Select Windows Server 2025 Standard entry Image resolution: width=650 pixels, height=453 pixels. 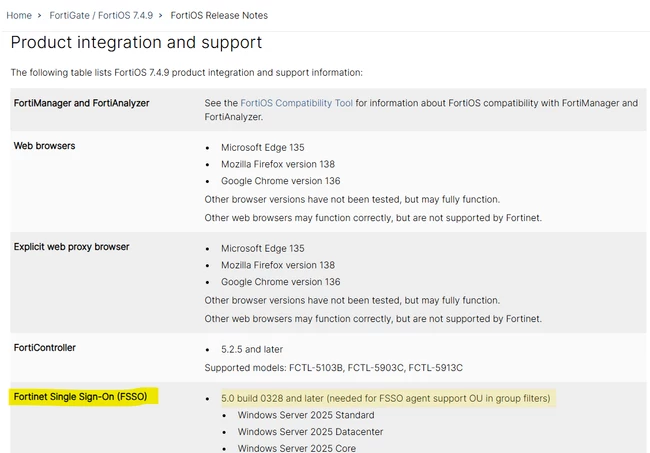tap(306, 415)
